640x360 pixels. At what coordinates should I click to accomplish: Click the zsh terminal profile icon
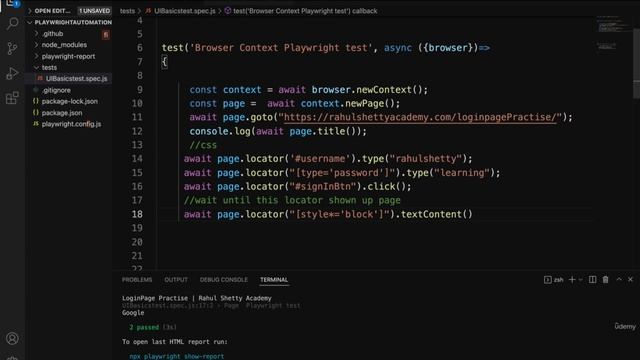(x=548, y=280)
